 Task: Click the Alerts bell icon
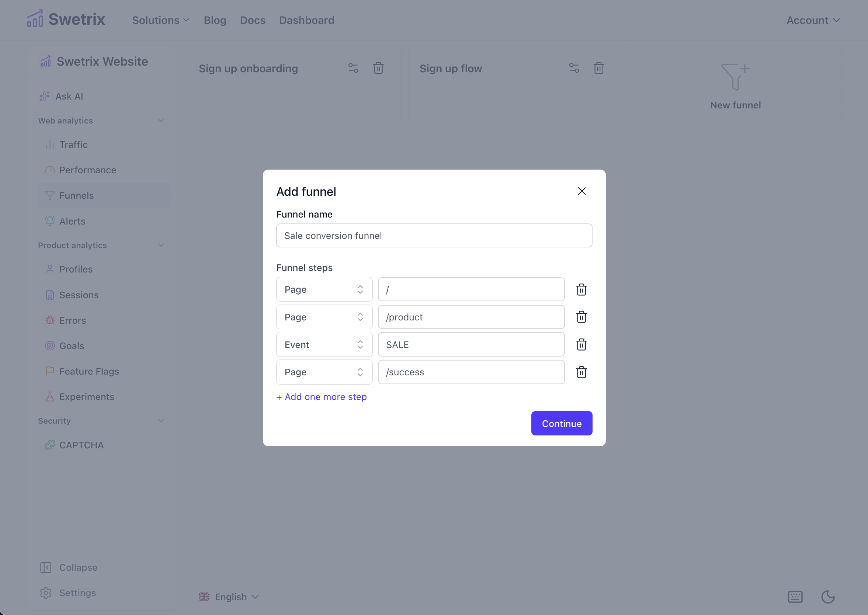50,221
